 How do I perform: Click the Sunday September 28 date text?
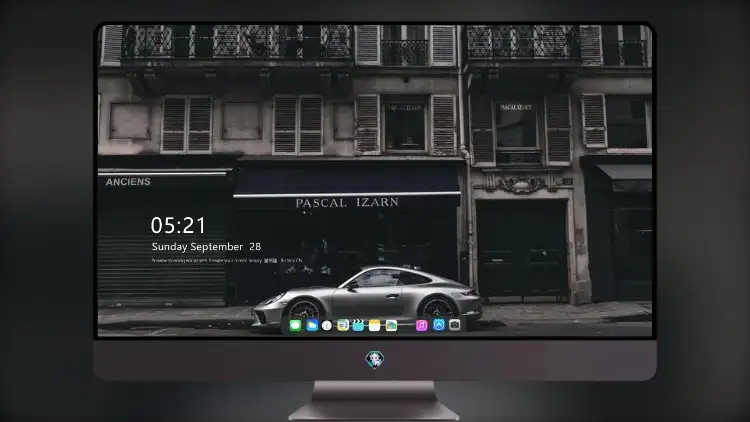coord(206,247)
